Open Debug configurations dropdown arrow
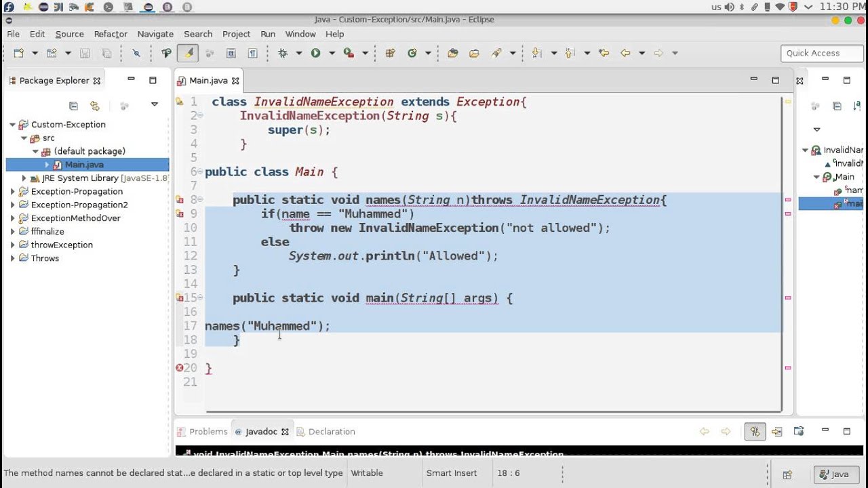This screenshot has height=488, width=868. pyautogui.click(x=298, y=53)
